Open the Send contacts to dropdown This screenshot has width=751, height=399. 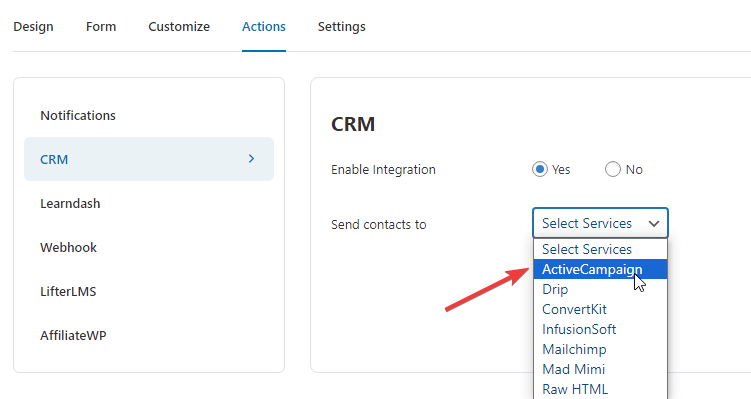tap(600, 223)
